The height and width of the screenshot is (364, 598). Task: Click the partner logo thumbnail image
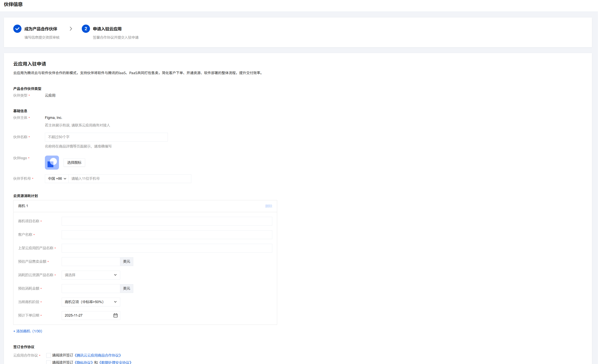[x=52, y=162]
